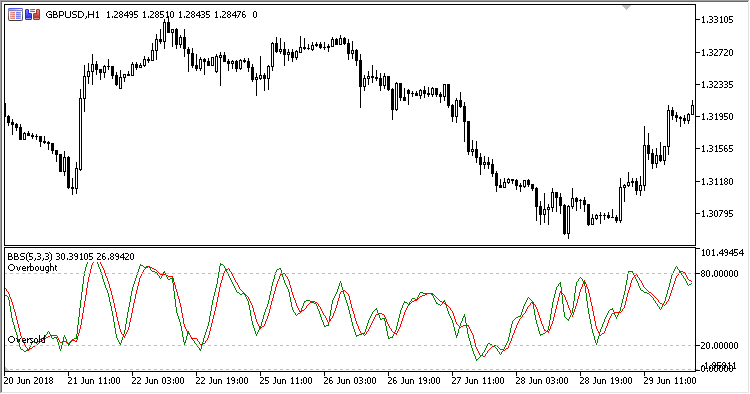Click the 30.39105 indicator value
The width and height of the screenshot is (750, 394).
pyautogui.click(x=75, y=257)
